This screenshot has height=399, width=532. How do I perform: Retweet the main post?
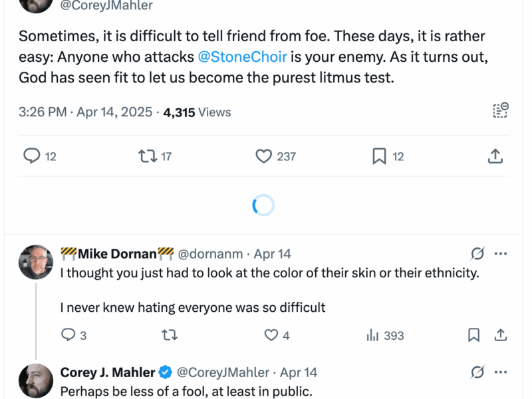pyautogui.click(x=148, y=156)
